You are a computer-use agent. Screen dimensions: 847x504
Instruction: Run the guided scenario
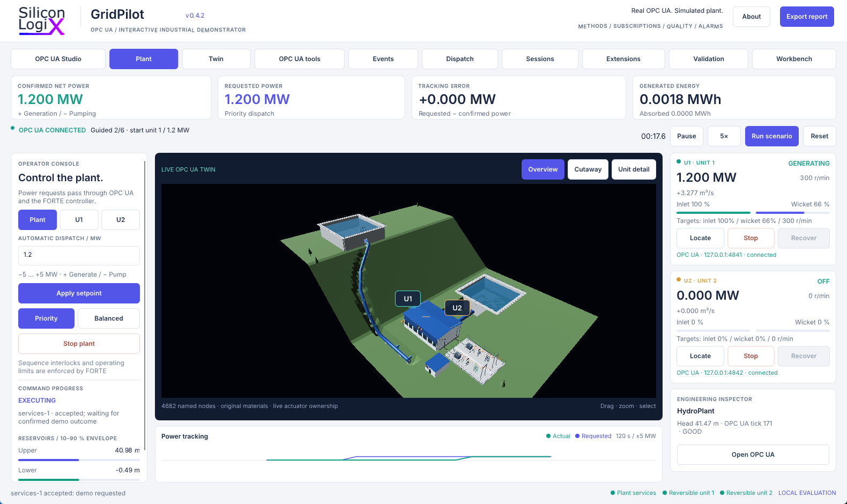point(772,136)
